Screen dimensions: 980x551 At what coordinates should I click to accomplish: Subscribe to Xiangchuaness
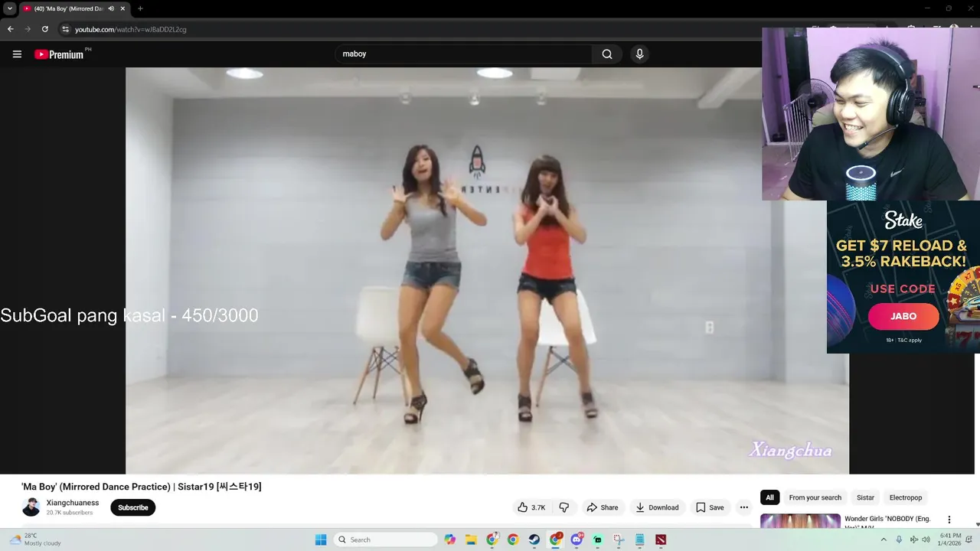[133, 507]
